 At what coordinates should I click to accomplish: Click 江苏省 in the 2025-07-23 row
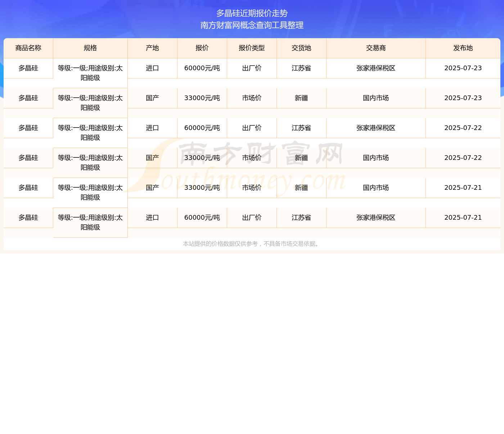tap(301, 68)
